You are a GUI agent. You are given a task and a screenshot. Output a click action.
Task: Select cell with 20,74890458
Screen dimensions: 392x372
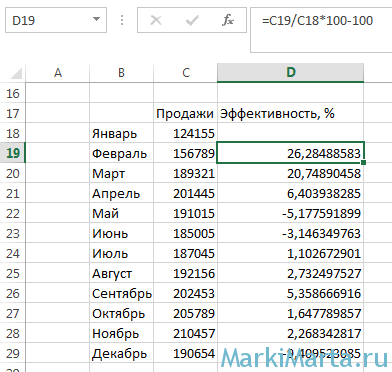point(291,173)
